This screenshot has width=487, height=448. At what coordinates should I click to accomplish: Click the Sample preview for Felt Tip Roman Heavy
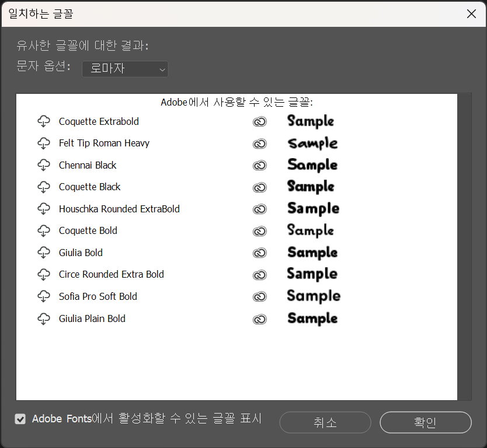pos(312,143)
